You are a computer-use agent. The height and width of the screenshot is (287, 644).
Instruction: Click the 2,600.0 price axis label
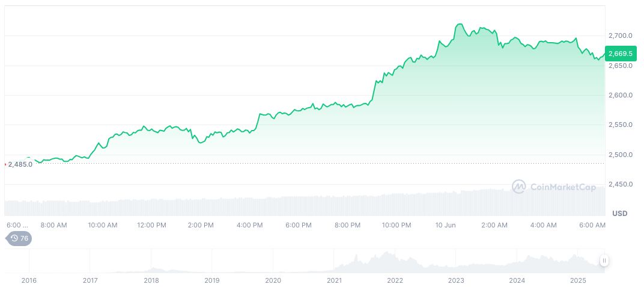click(x=620, y=95)
